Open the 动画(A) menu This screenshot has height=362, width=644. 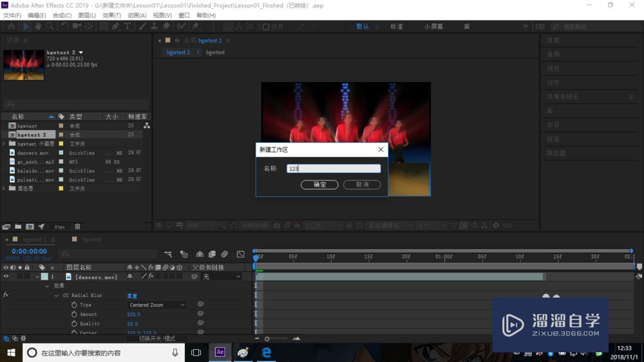coord(137,15)
